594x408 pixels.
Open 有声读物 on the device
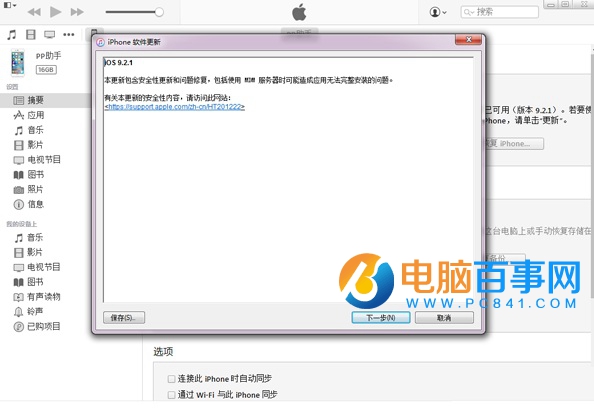pyautogui.click(x=45, y=297)
